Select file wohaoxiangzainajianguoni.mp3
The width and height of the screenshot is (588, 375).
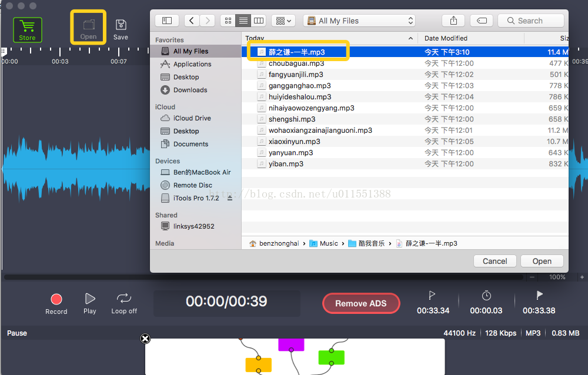(x=405, y=130)
